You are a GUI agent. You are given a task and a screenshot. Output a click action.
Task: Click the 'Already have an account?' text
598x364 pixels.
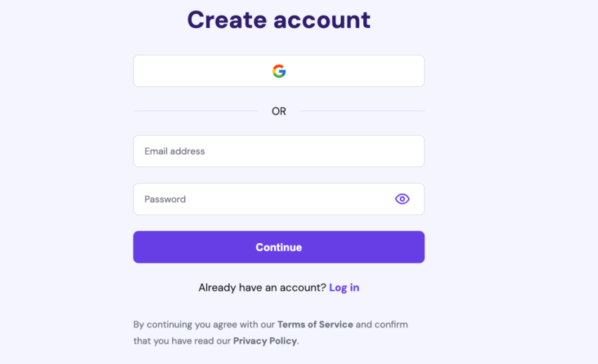(262, 287)
